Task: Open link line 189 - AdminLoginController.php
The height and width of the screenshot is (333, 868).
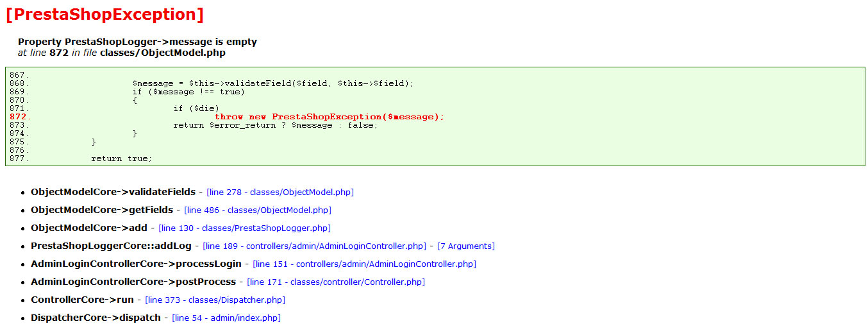Action: pyautogui.click(x=315, y=246)
